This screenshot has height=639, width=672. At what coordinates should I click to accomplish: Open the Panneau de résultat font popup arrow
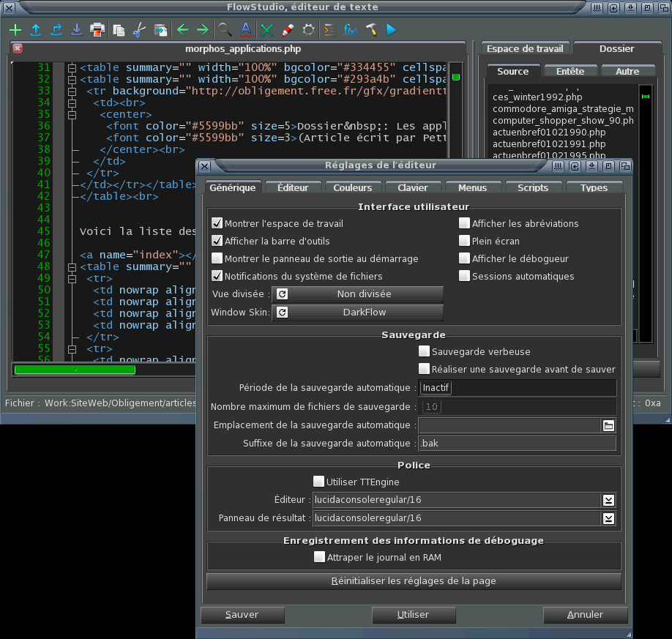[608, 518]
